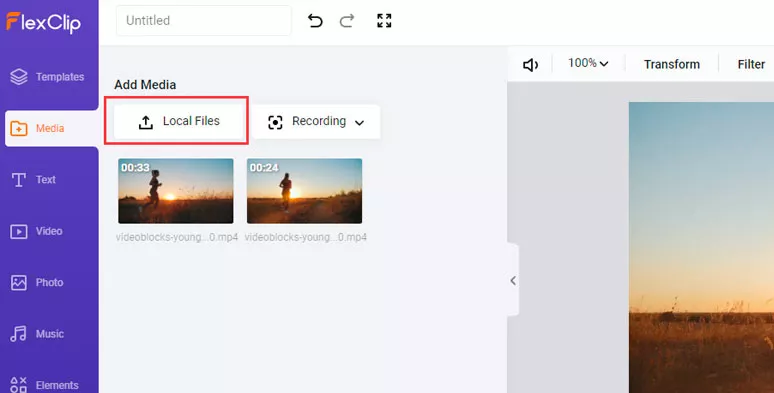774x393 pixels.
Task: Redo the last action
Action: 347,21
